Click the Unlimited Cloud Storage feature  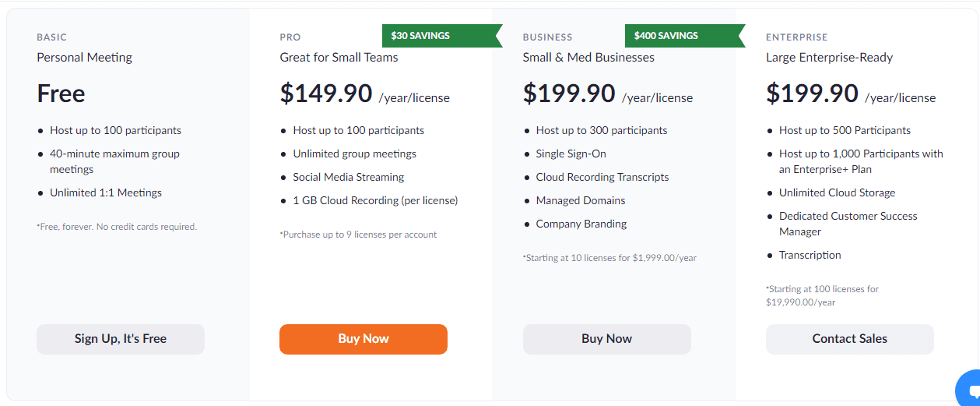pyautogui.click(x=837, y=193)
